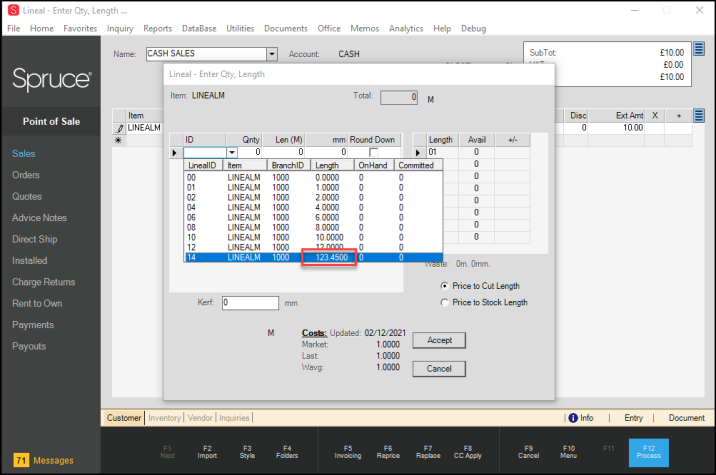716x475 pixels.
Task: Toggle the Round Down checkbox
Action: (374, 153)
